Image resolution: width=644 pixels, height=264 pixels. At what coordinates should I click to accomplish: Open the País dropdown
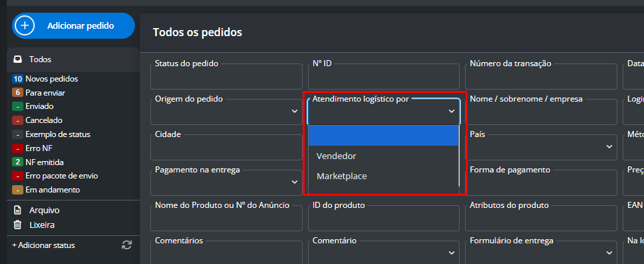541,147
